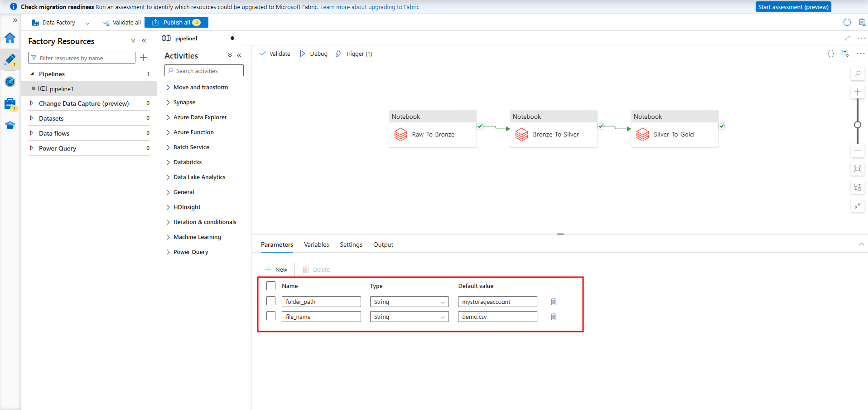Click the JSON code view braces icon
Viewport: 868px width, 410px height.
pos(831,54)
